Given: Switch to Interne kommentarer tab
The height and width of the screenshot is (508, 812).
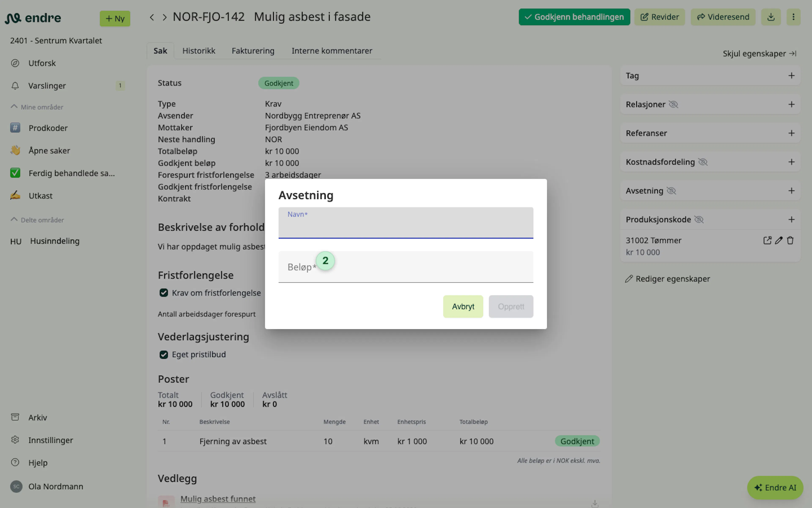Looking at the screenshot, I should [x=332, y=51].
